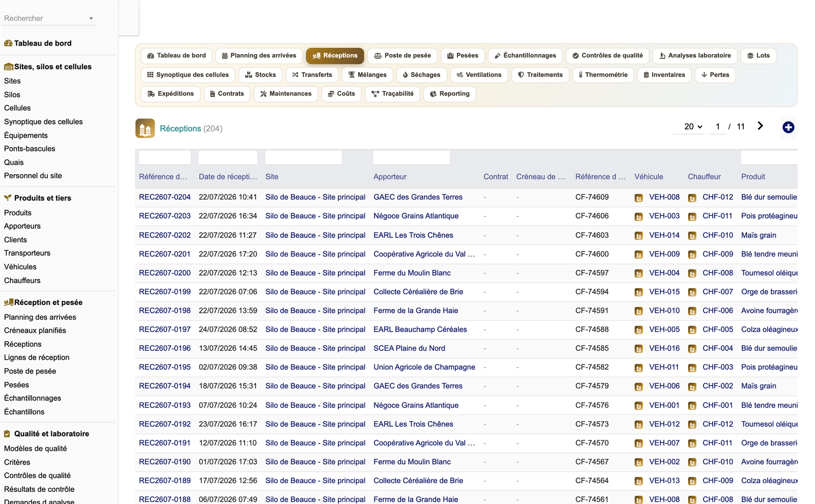Switch to the Synoptique des cellules tab

click(x=188, y=75)
